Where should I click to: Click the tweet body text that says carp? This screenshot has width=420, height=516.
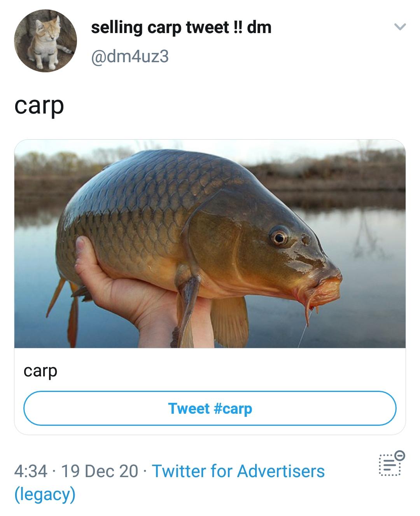coord(39,105)
